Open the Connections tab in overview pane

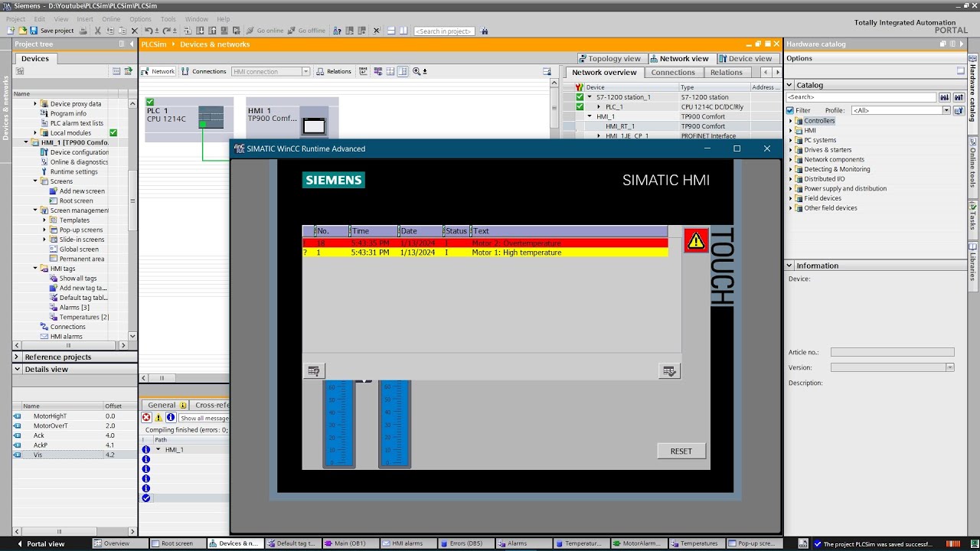coord(673,72)
